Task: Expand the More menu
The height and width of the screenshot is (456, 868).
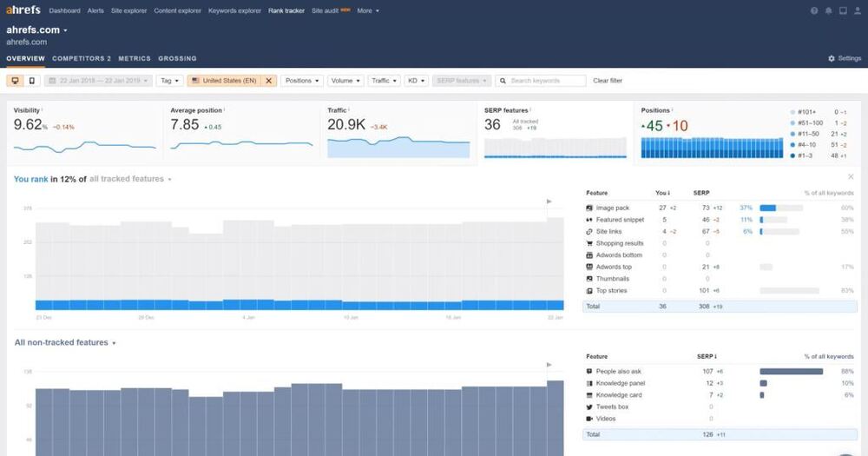Action: [368, 10]
